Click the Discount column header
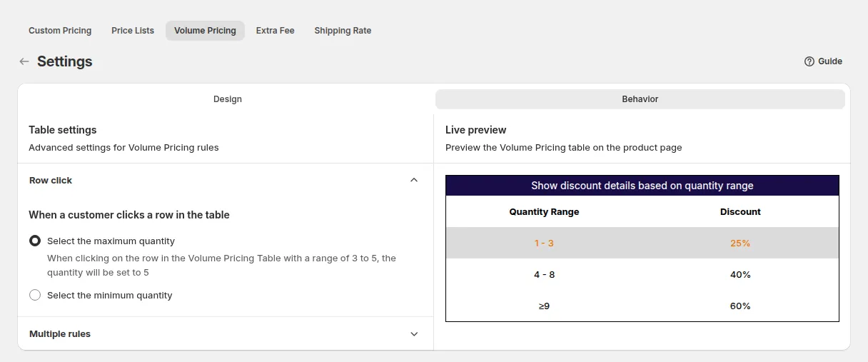Viewport: 868px width, 362px height. click(740, 212)
